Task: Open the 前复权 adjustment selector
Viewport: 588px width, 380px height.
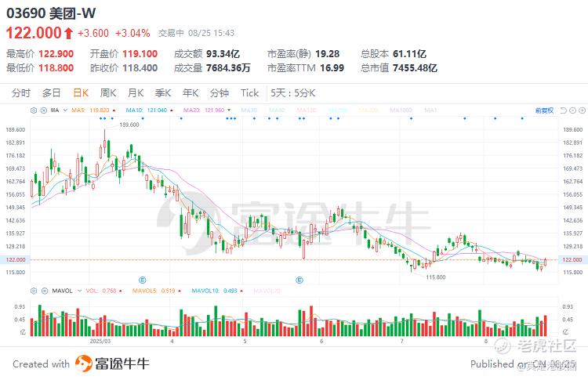Action: [x=544, y=110]
